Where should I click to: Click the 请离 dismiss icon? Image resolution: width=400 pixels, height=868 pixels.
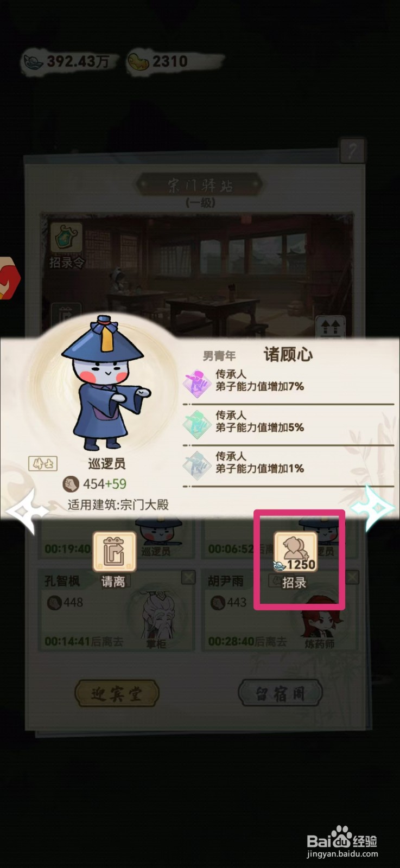(x=114, y=552)
